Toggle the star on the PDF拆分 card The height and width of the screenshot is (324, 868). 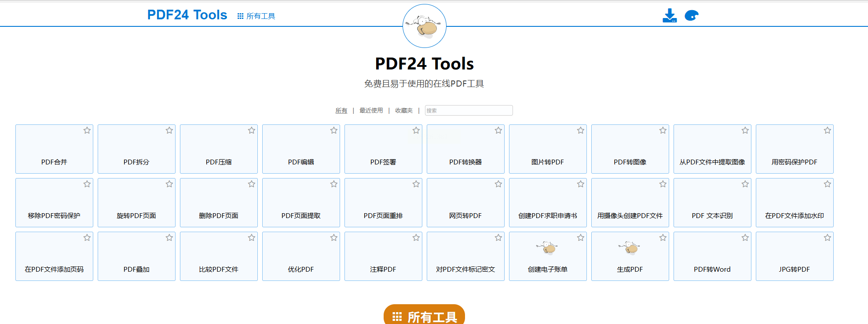[x=169, y=131]
